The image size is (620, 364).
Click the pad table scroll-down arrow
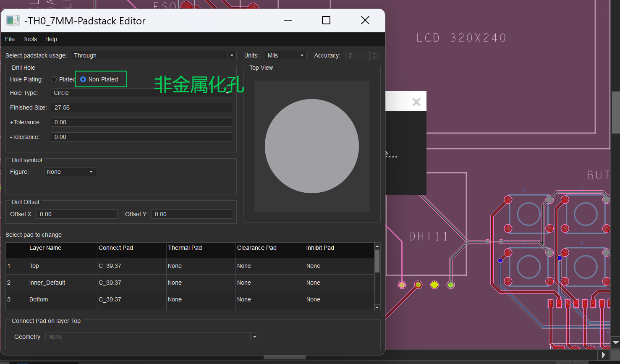[x=377, y=308]
